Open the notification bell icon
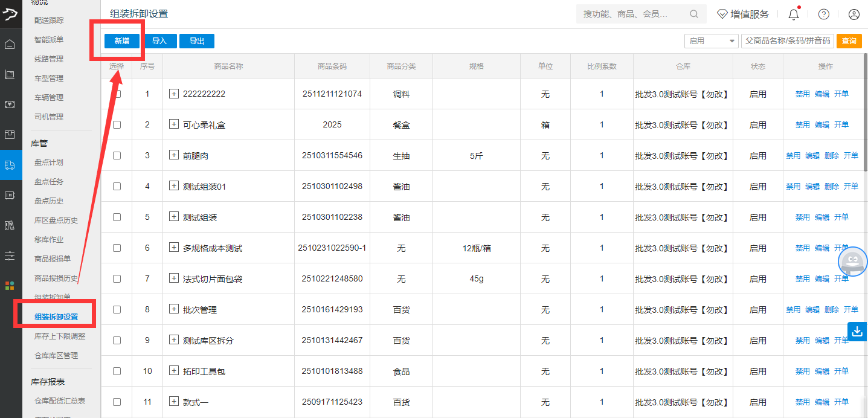868x418 pixels. coord(794,14)
